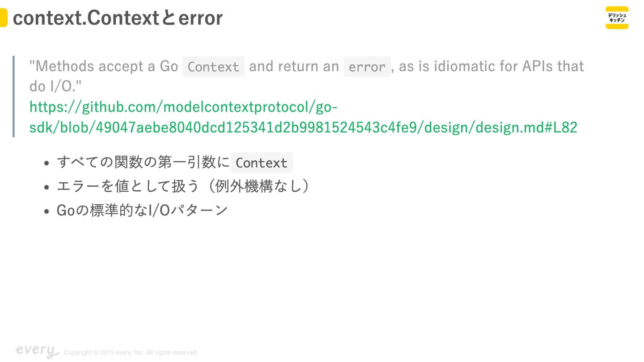
Task: Click the blockquote's left vertical bar
Action: tap(13, 96)
